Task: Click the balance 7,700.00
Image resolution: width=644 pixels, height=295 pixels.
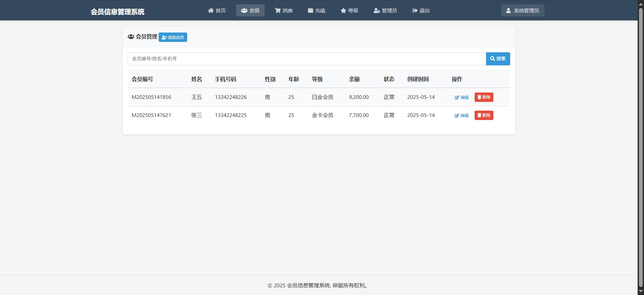Action: click(x=359, y=115)
